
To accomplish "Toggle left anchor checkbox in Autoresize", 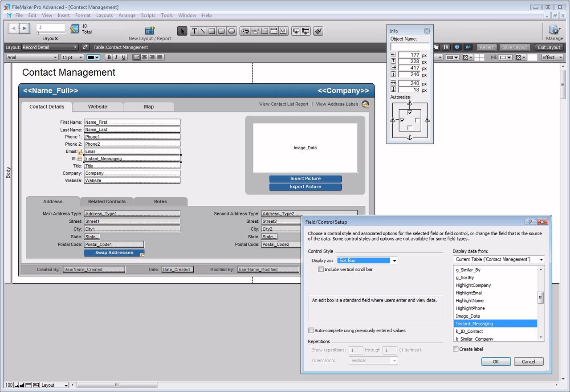I will pos(402,120).
